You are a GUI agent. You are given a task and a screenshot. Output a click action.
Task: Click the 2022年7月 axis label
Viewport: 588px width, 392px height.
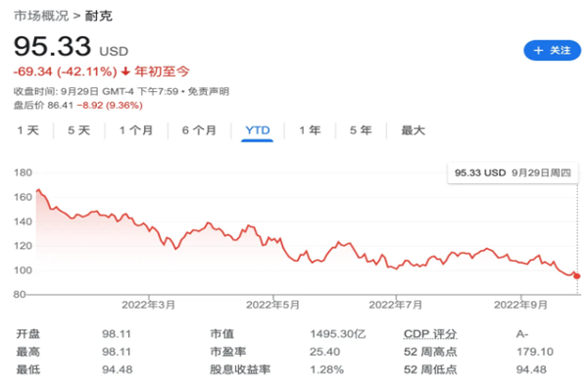(396, 305)
